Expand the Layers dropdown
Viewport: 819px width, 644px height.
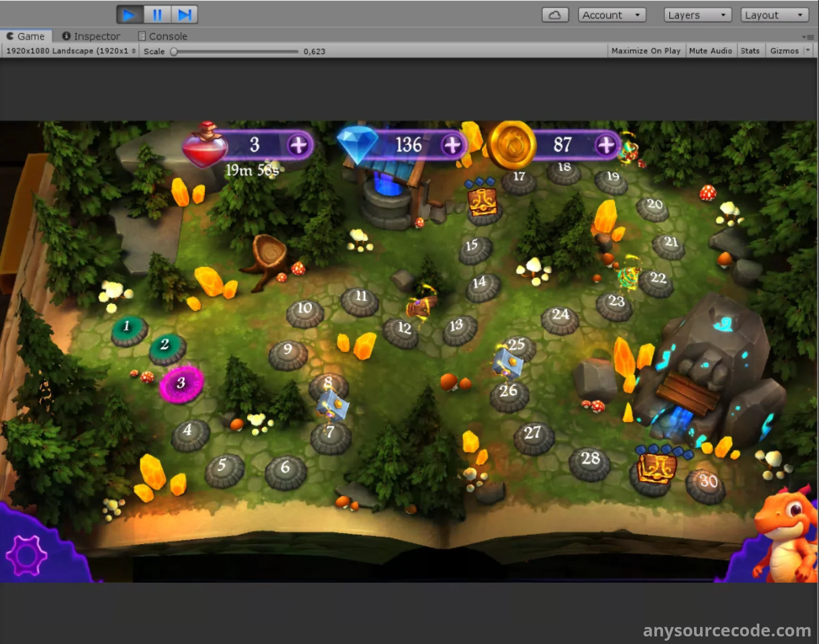[x=697, y=15]
